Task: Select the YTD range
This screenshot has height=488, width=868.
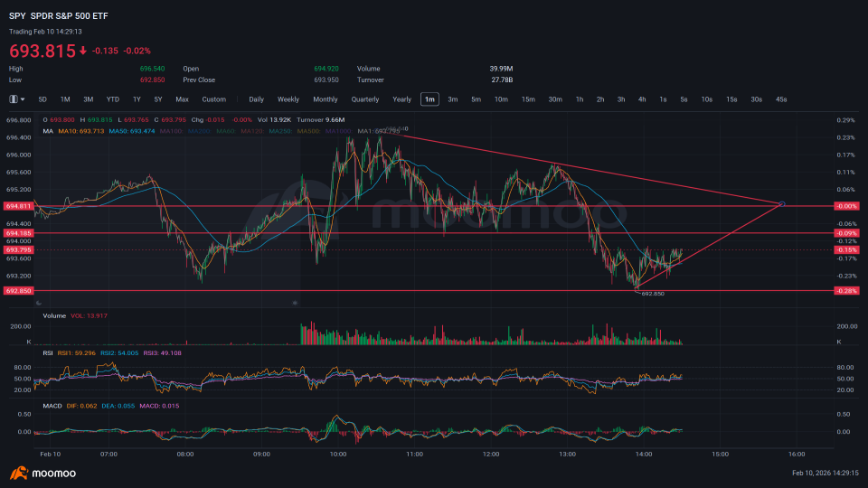Action: [x=113, y=99]
